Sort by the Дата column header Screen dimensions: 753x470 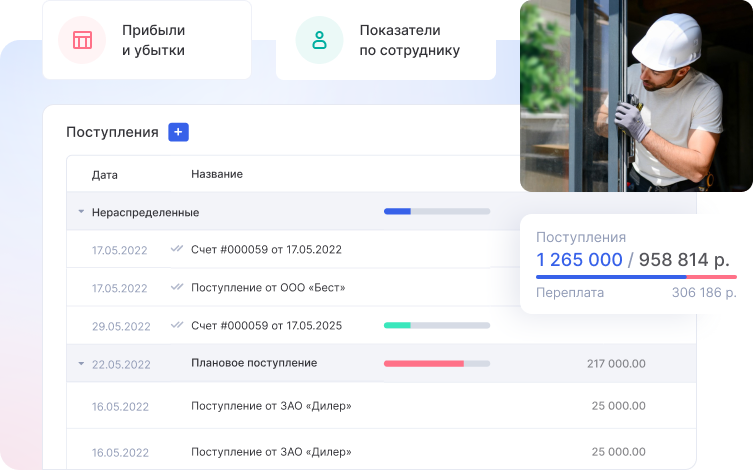(x=105, y=174)
